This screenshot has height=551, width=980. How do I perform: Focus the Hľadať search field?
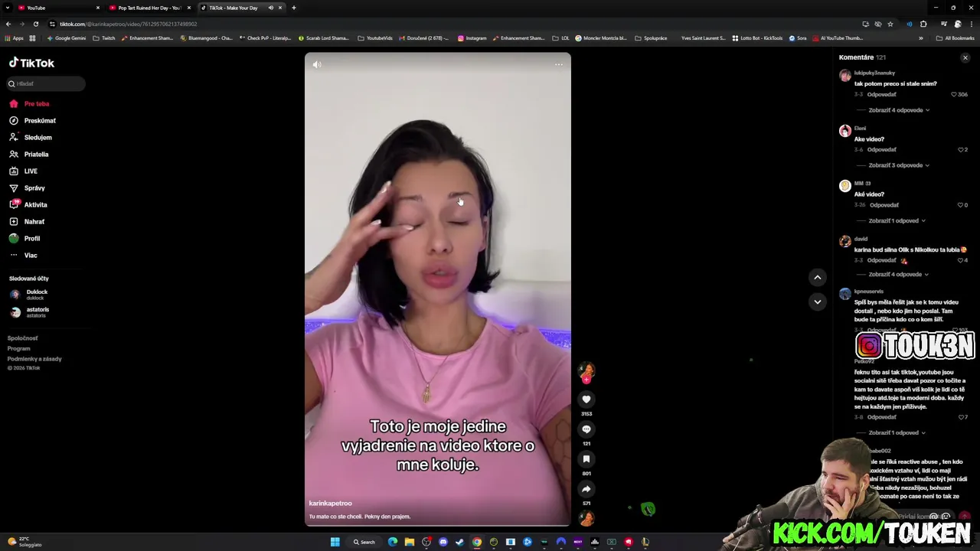(x=46, y=83)
